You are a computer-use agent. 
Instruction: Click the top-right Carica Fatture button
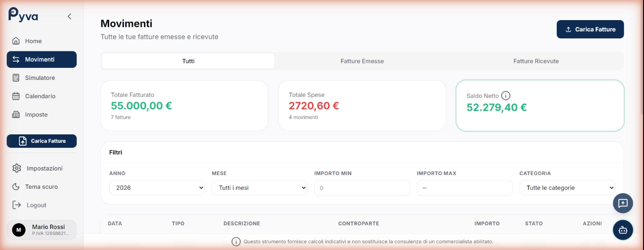(590, 29)
